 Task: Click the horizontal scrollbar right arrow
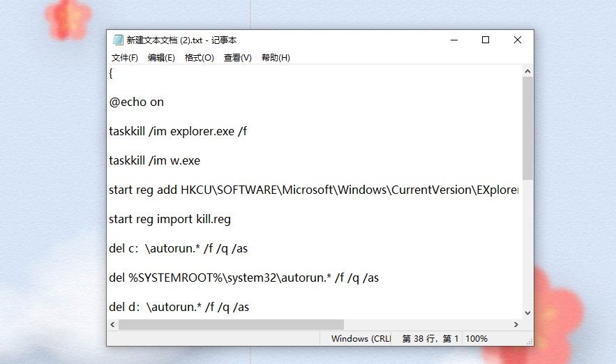[x=516, y=324]
